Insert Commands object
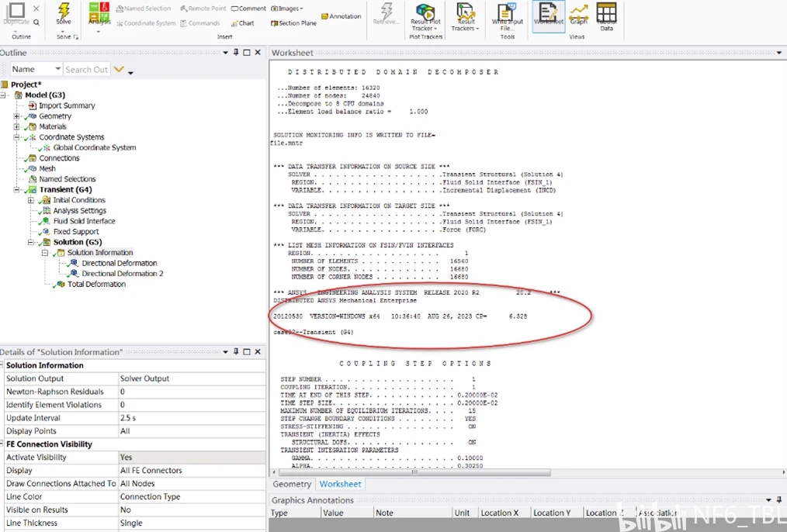Screen dimensions: 787x532 (x=200, y=23)
